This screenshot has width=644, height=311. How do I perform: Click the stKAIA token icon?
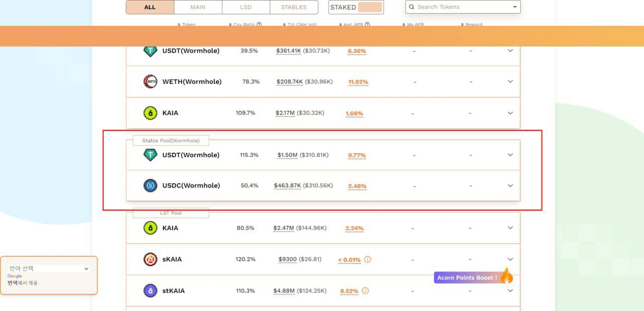(150, 290)
